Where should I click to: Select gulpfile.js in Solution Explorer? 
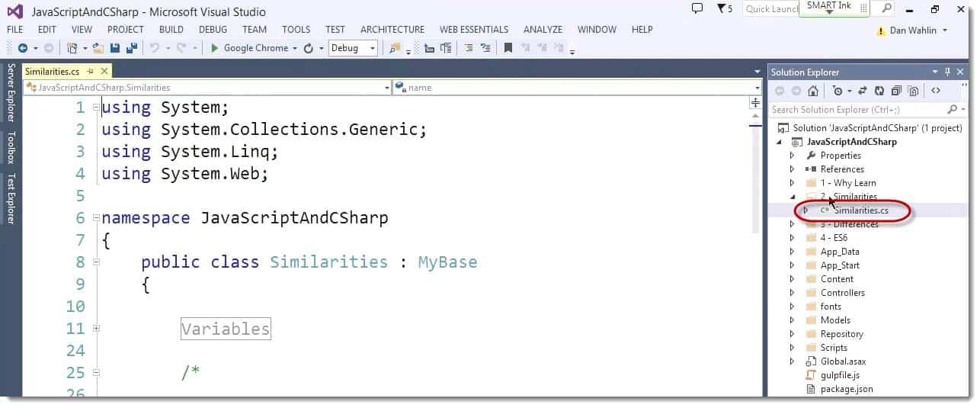[840, 375]
